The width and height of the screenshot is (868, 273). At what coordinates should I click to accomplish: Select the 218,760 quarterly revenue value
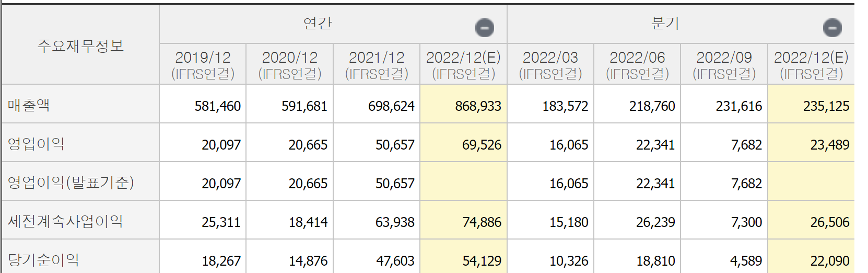652,106
